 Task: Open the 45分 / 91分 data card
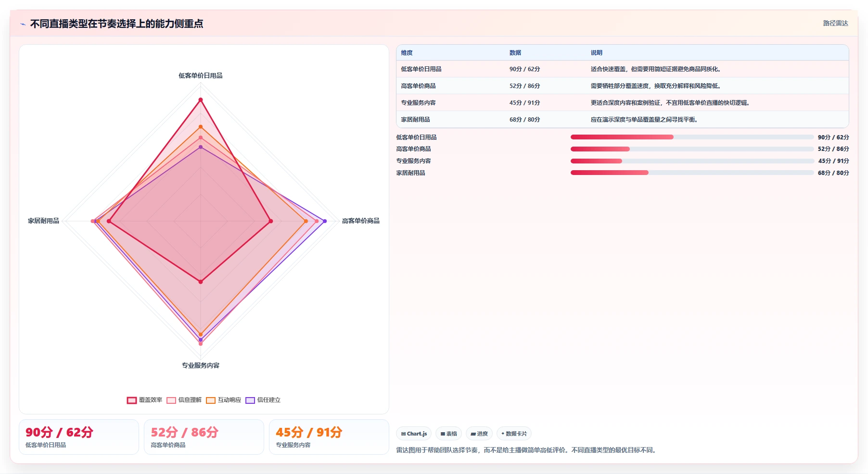(329, 437)
